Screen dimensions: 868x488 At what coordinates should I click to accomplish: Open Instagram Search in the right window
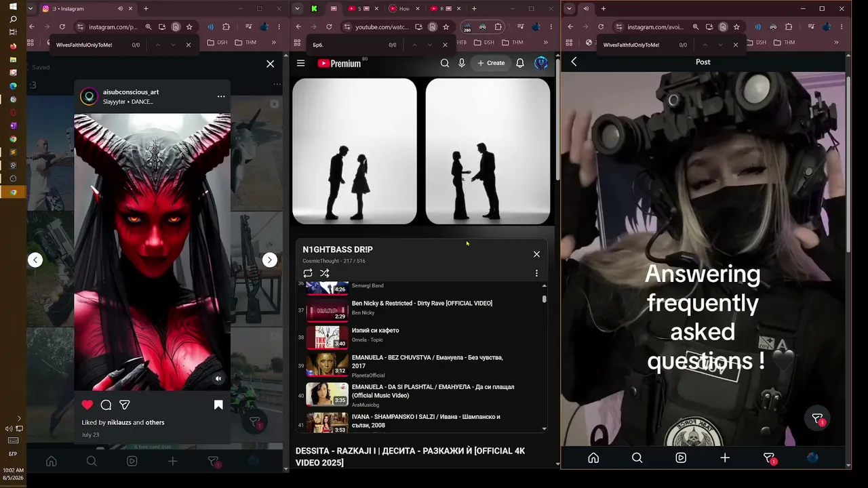[637, 457]
